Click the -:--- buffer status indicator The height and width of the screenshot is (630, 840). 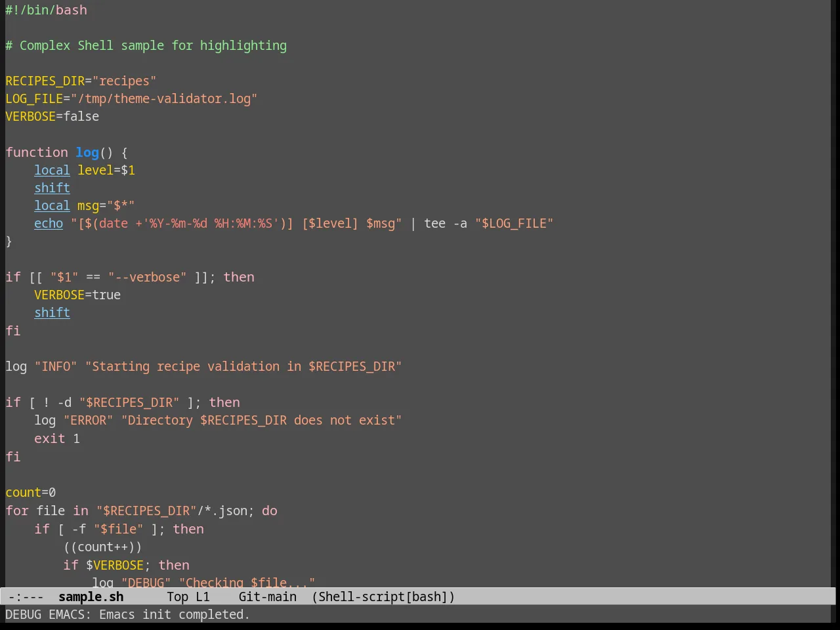pyautogui.click(x=26, y=597)
